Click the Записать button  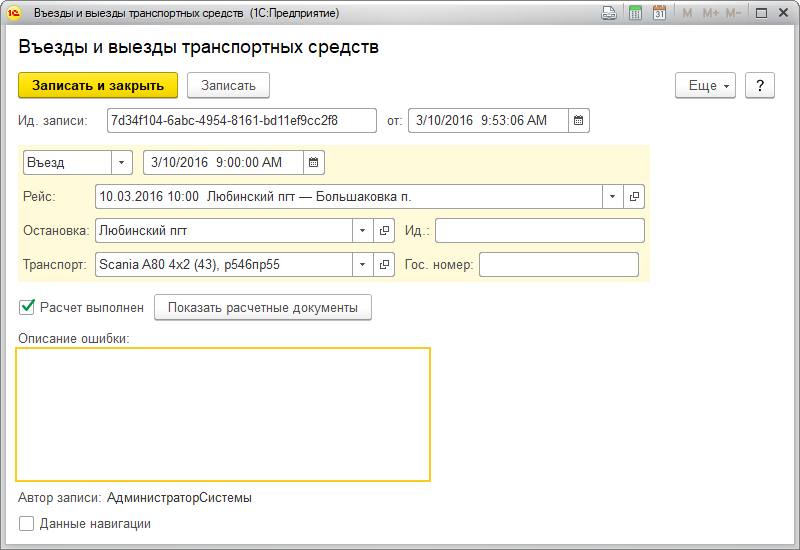pyautogui.click(x=229, y=86)
